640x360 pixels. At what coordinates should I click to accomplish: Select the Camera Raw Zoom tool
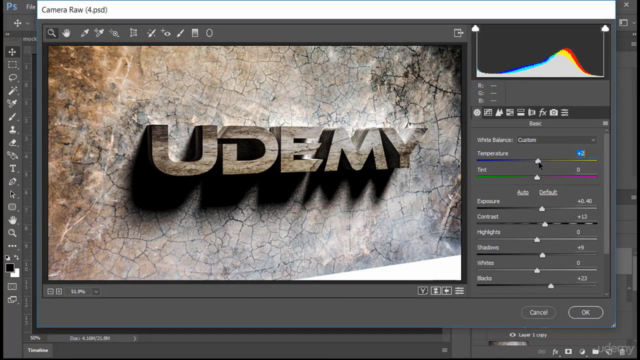coord(51,33)
